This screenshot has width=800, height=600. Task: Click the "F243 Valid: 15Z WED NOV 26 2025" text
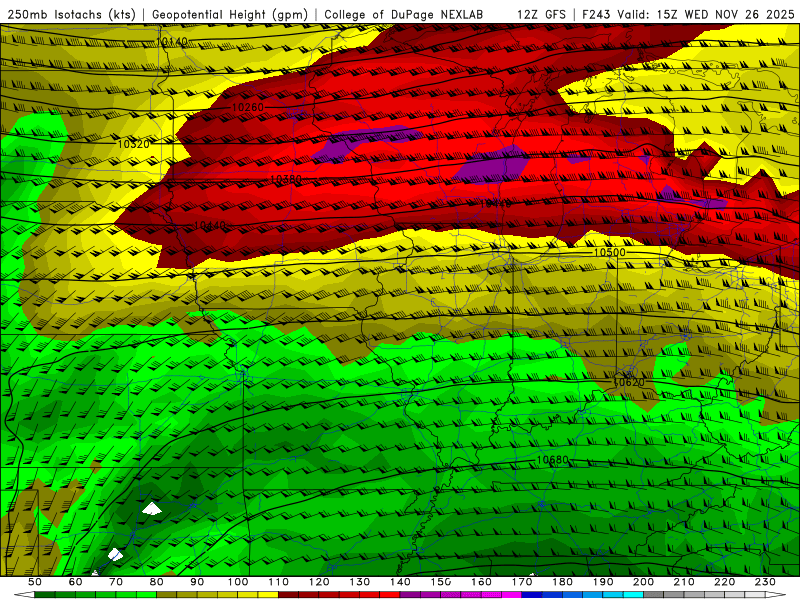pyautogui.click(x=688, y=14)
